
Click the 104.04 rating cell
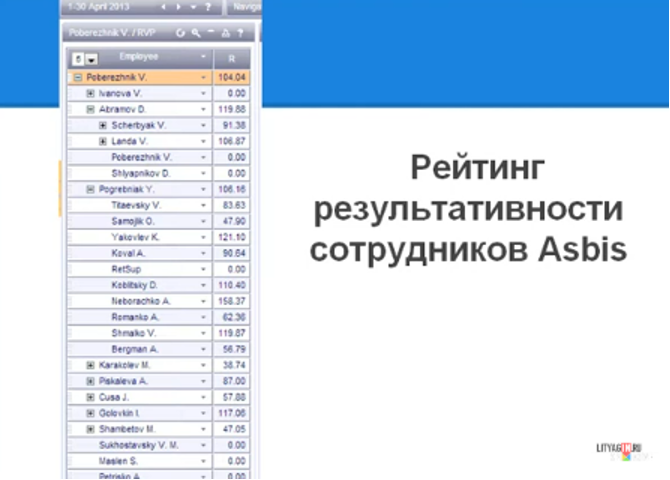[232, 77]
